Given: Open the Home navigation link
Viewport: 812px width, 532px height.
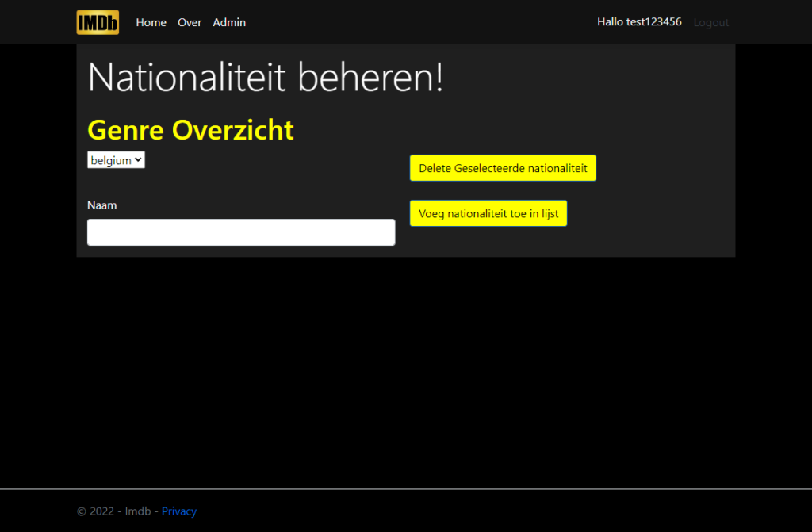Looking at the screenshot, I should click(x=151, y=22).
